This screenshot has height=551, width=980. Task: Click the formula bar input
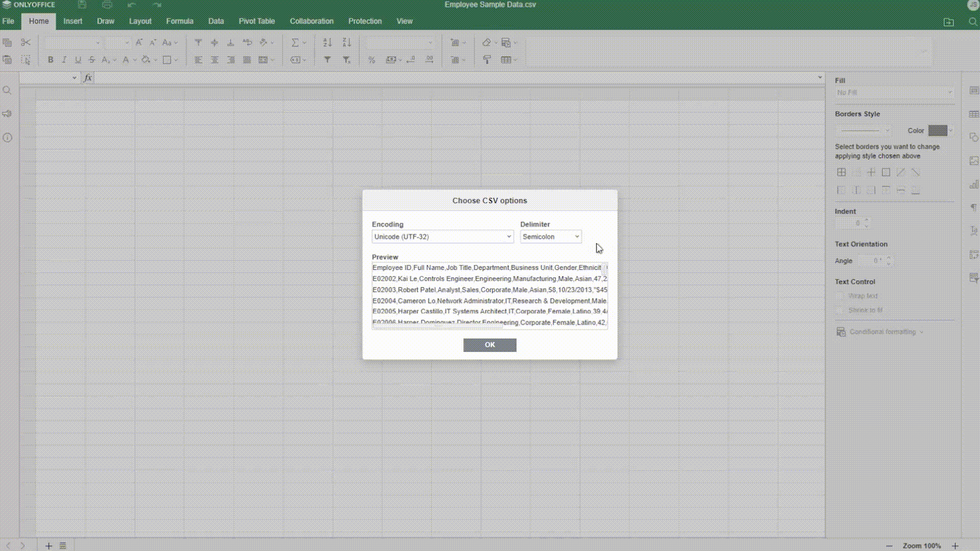pyautogui.click(x=455, y=78)
